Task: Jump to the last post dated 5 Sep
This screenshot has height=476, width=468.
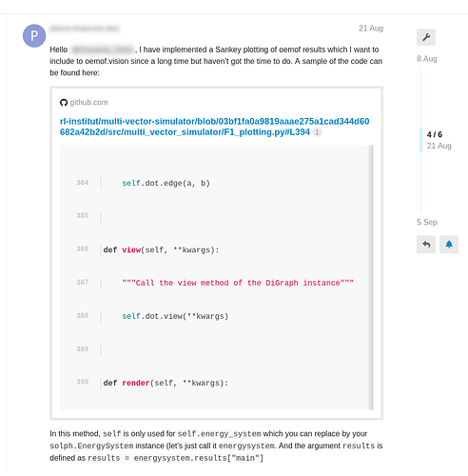Action: tap(427, 222)
